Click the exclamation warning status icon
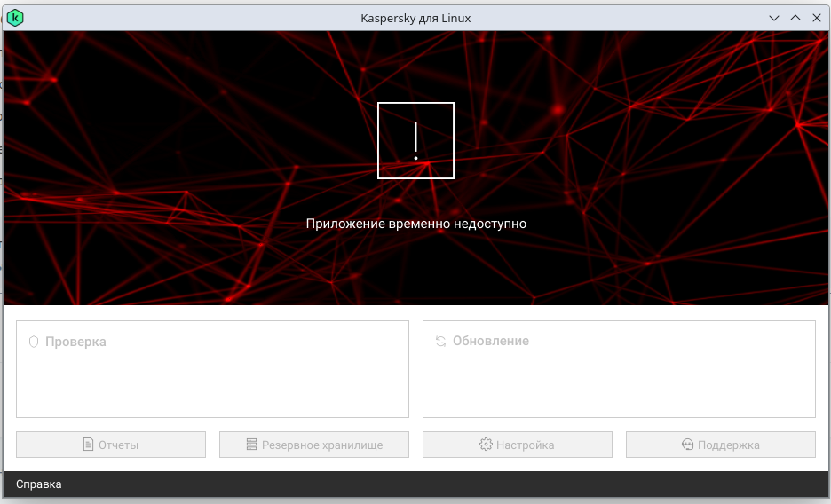831x504 pixels. (415, 140)
